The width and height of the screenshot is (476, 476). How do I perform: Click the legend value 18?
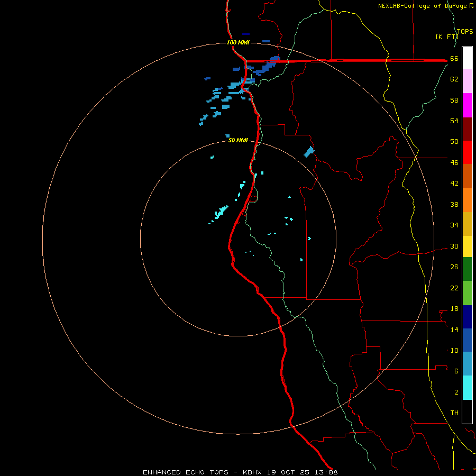(454, 309)
